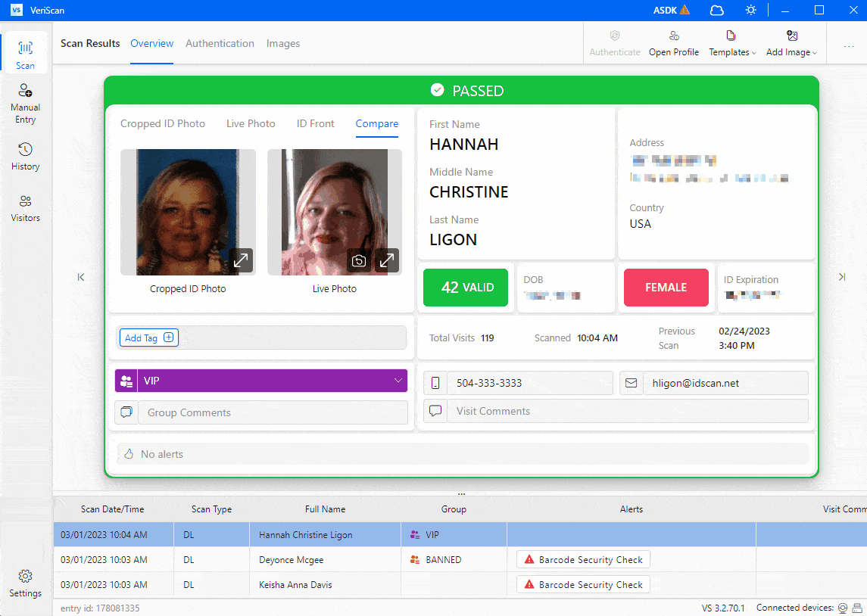Click the live photo thumbnail
Viewport: 867px width, 616px height.
[334, 212]
